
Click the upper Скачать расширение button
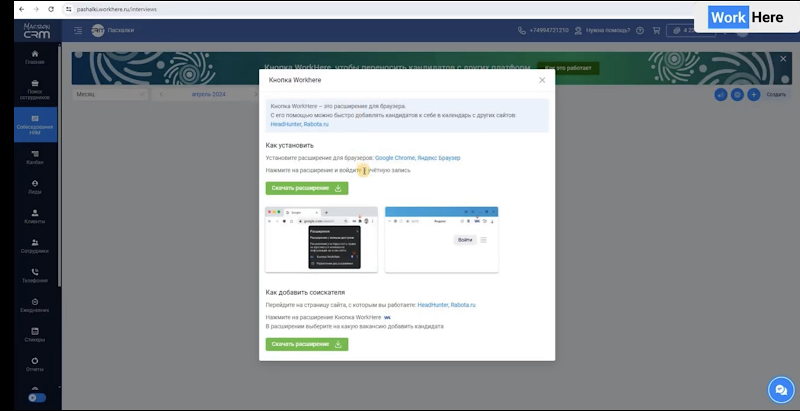coord(307,188)
